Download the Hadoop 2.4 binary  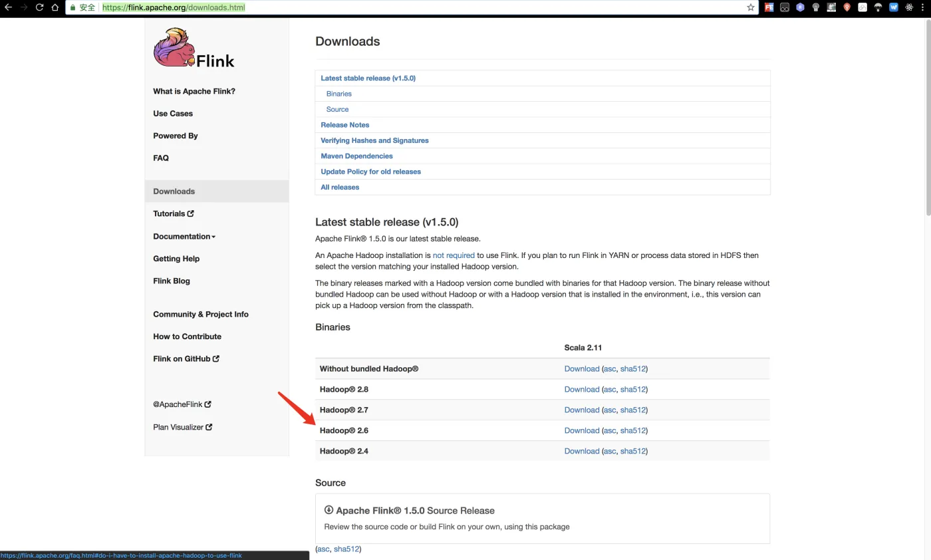(x=582, y=451)
